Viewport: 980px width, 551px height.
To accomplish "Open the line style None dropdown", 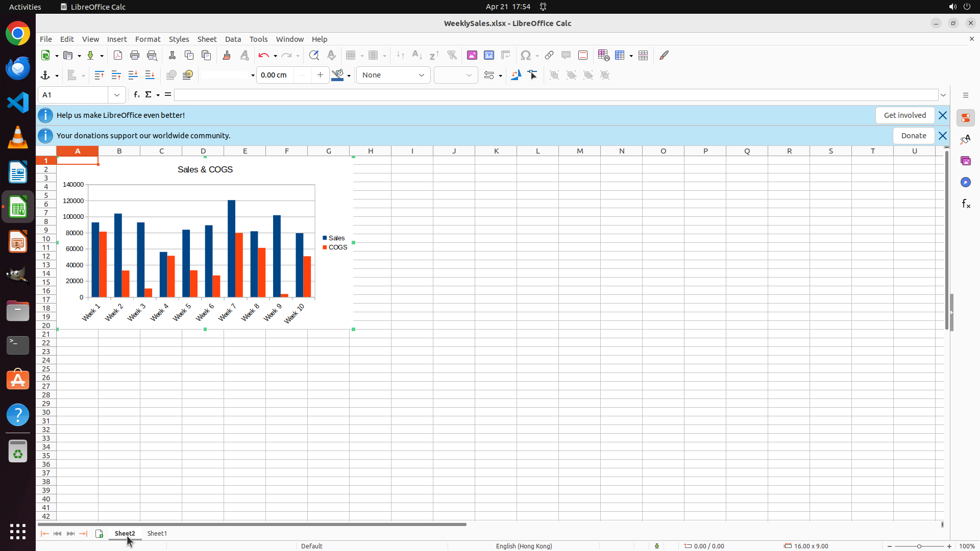I will 393,75.
